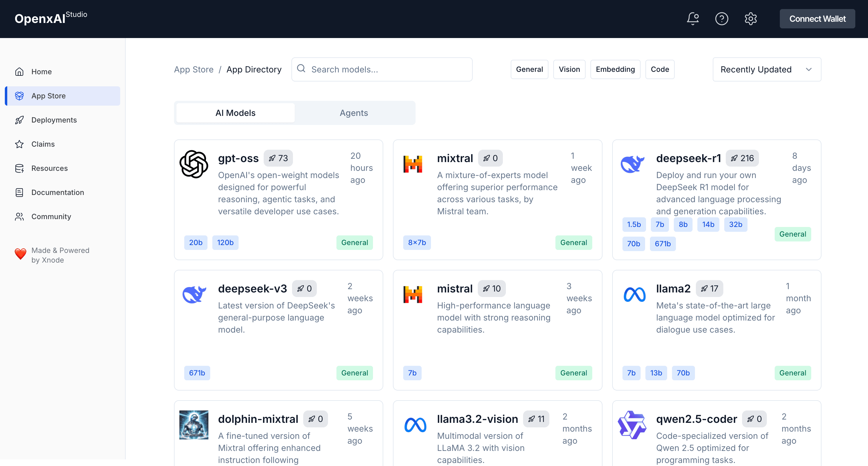
Task: Select the 20b size tag on gpt-oss
Action: coord(195,243)
